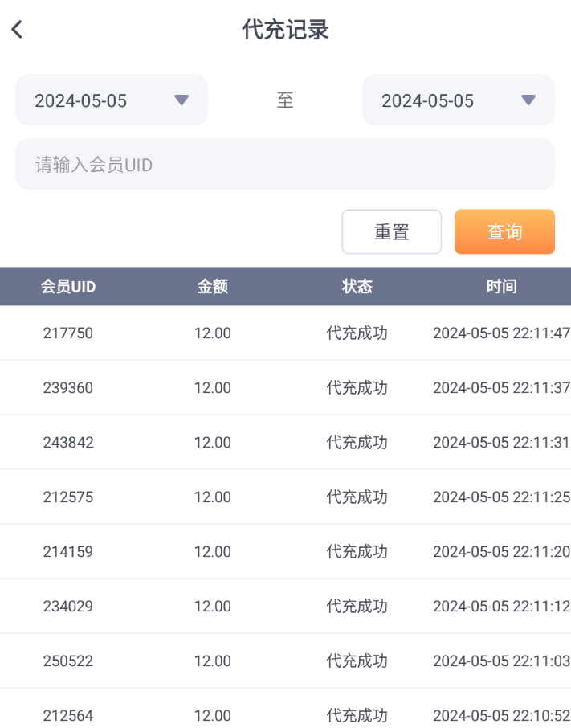571x728 pixels.
Task: Click the 状态 column header
Action: click(357, 287)
